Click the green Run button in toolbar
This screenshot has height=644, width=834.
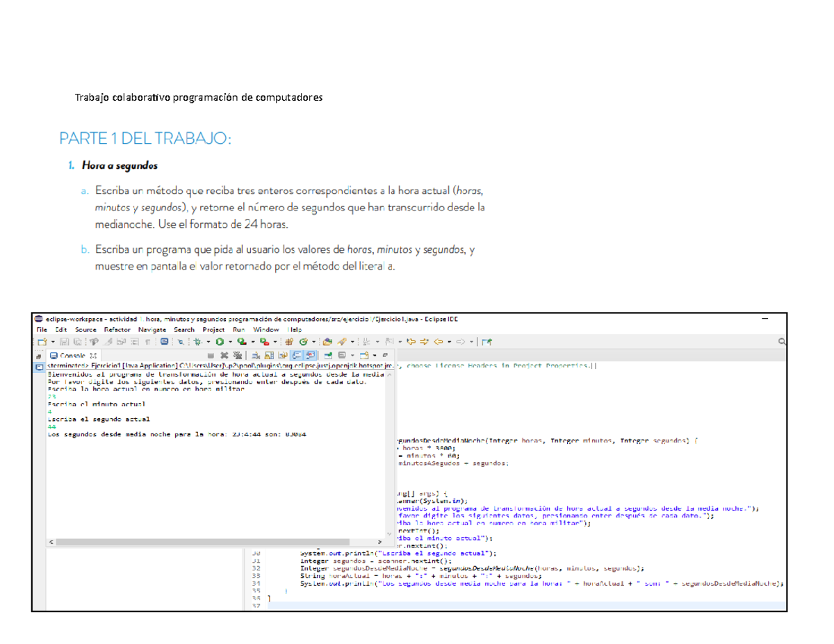pyautogui.click(x=220, y=342)
